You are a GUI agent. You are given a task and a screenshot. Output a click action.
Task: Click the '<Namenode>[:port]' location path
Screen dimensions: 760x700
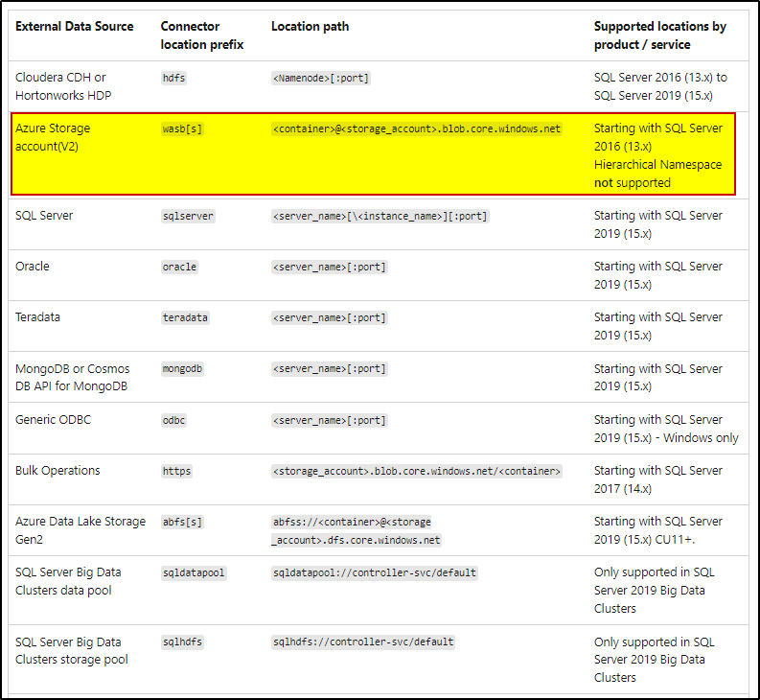[321, 78]
